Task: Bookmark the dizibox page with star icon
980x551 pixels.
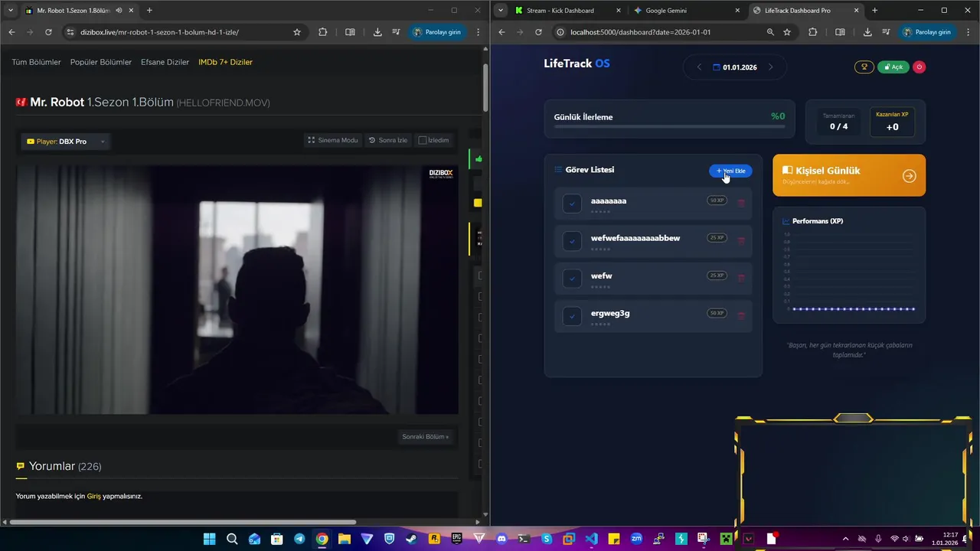Action: (x=297, y=32)
